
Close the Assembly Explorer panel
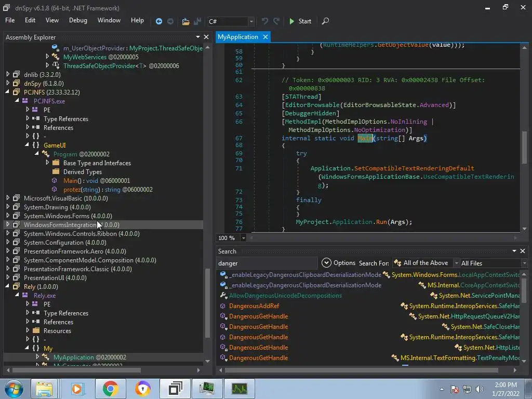(206, 37)
